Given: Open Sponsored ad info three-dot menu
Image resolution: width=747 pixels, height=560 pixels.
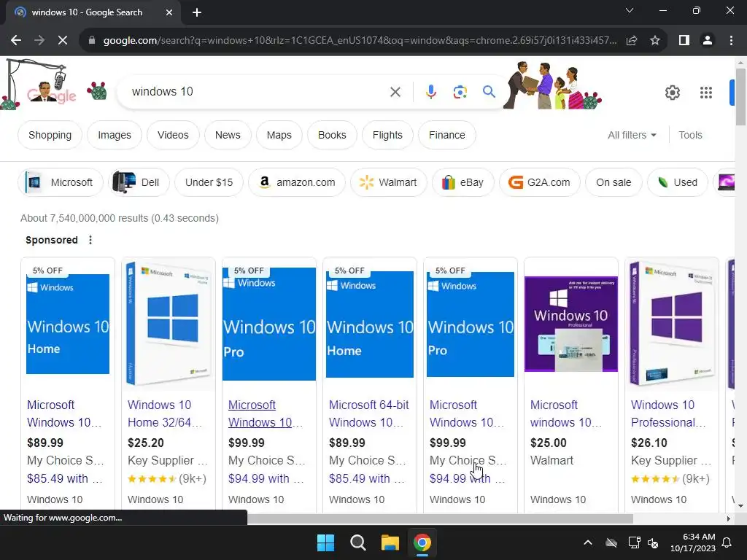Looking at the screenshot, I should pyautogui.click(x=90, y=240).
